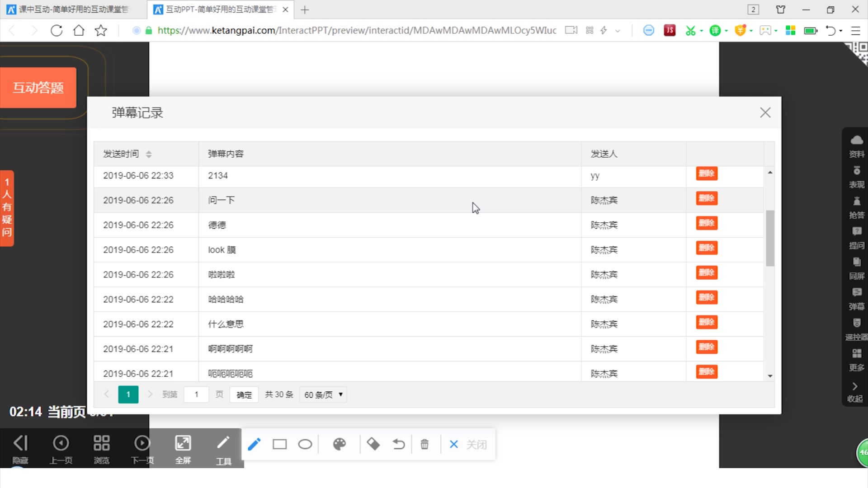Viewport: 868px width, 488px height.
Task: Delete the record with content 2134
Action: tap(707, 174)
